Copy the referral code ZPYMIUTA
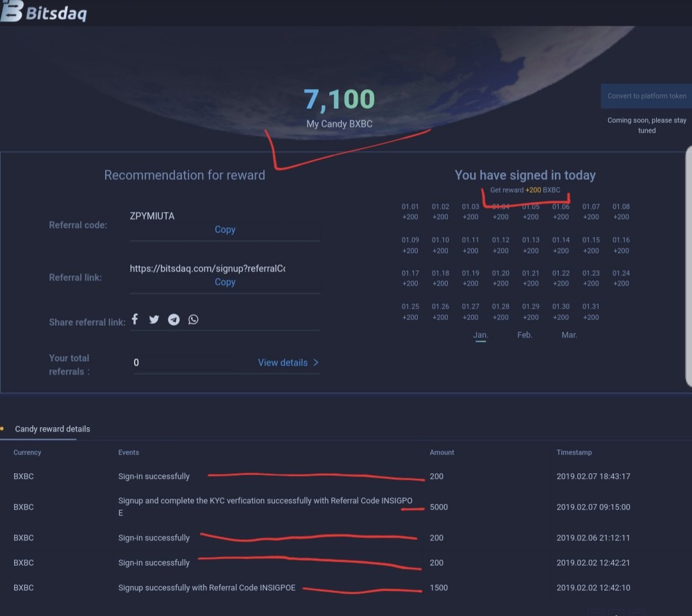692x616 pixels. pos(225,230)
